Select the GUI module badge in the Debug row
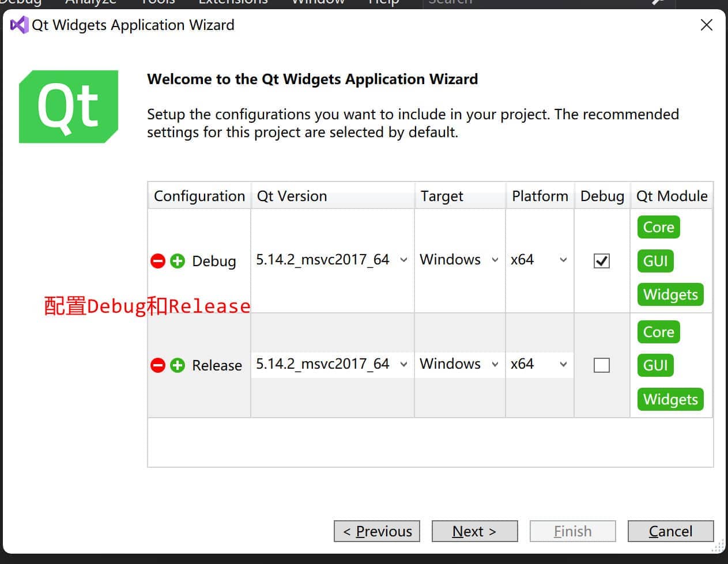Screen dimensions: 728x564 (655, 261)
